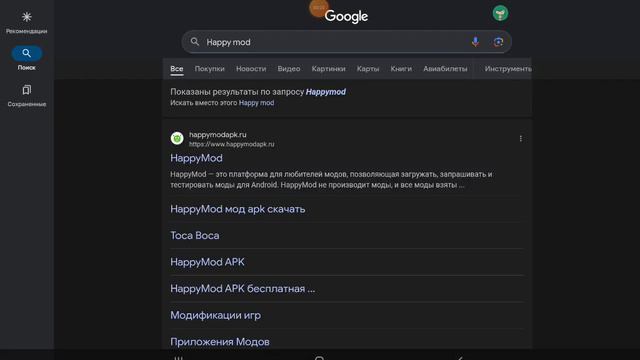
Task: Click the magnifier icon inside search box
Action: click(x=195, y=42)
